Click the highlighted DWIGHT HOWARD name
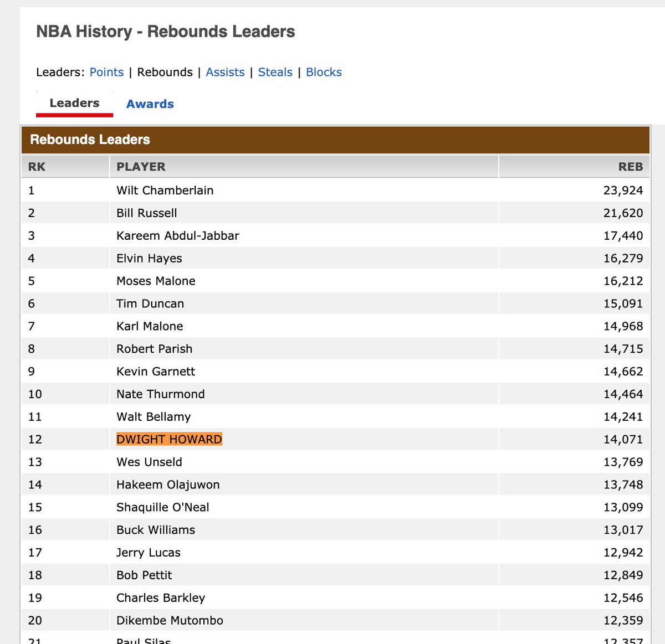665x644 pixels. (169, 440)
